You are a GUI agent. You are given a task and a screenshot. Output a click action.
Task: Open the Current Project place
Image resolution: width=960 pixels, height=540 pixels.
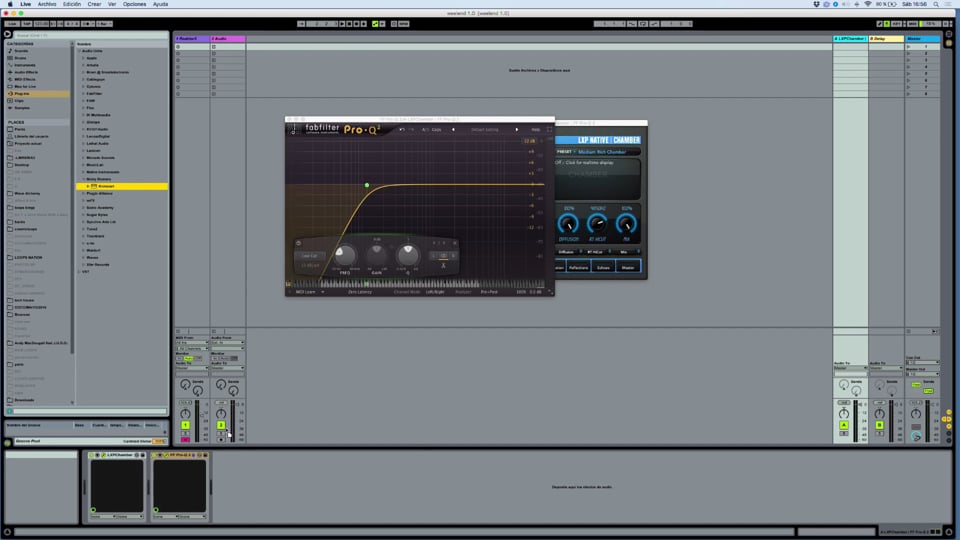28,143
